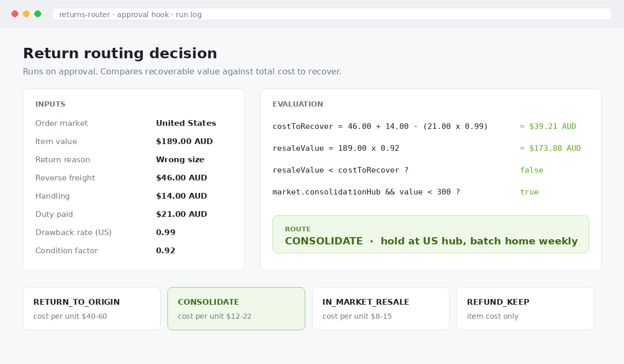The image size is (624, 364).
Task: Select the CONSOLIDATE route card
Action: point(236,308)
